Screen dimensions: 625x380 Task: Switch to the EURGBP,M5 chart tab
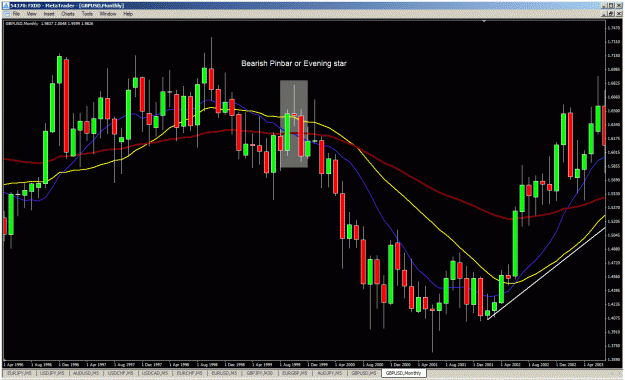pyautogui.click(x=295, y=373)
